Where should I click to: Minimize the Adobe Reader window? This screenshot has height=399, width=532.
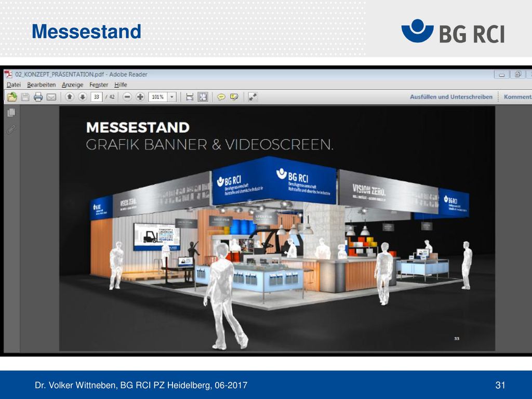coord(501,74)
